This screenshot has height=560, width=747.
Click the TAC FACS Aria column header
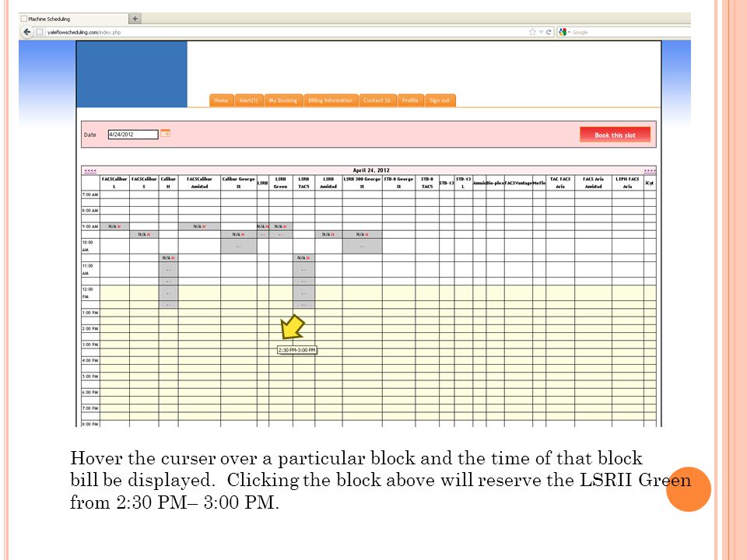pos(560,183)
